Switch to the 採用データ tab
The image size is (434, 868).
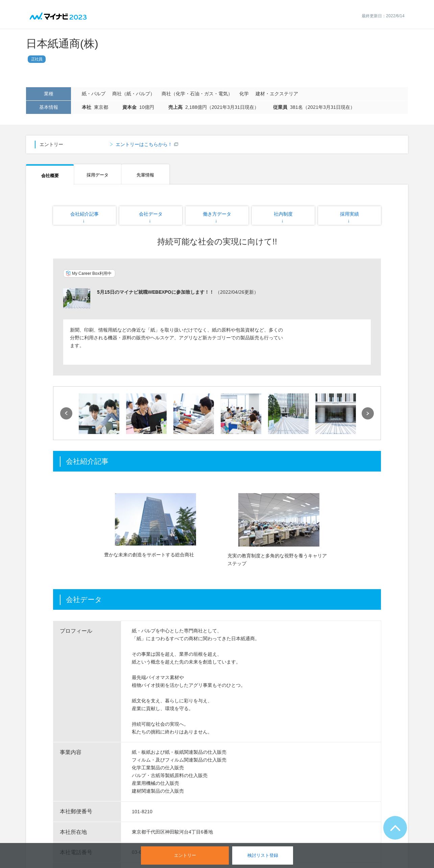97,175
